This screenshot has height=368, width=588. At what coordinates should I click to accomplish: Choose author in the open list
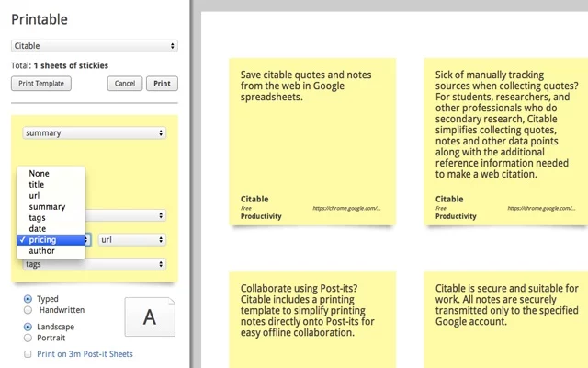pyautogui.click(x=51, y=251)
